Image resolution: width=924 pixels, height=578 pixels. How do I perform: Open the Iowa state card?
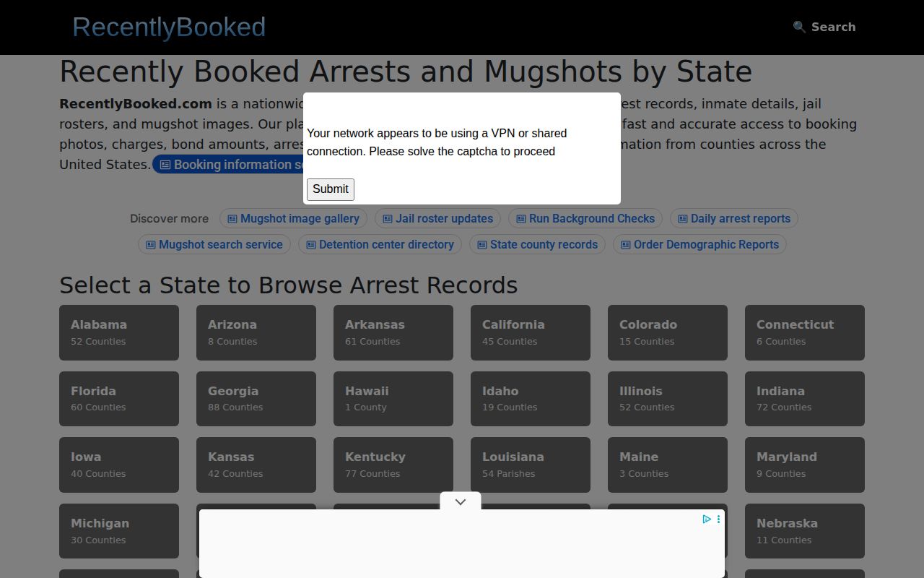point(119,465)
